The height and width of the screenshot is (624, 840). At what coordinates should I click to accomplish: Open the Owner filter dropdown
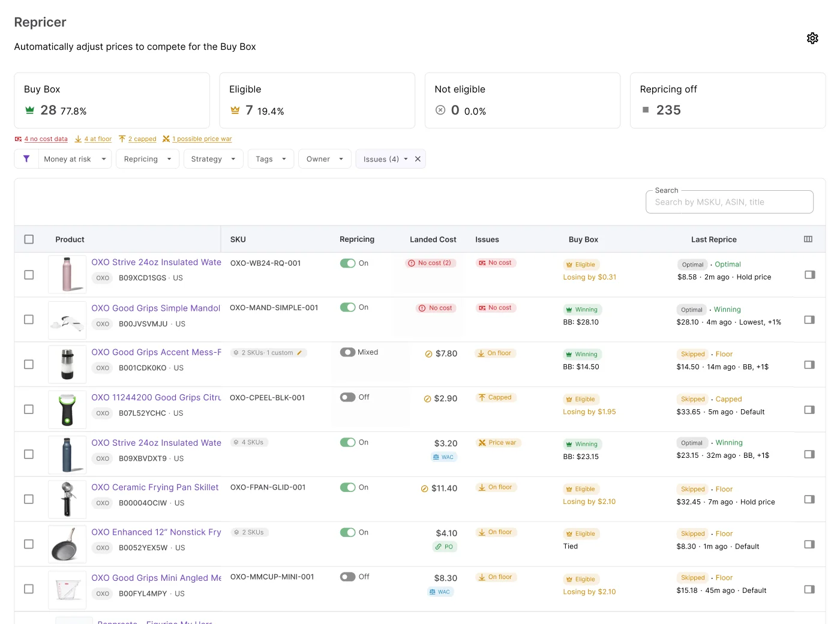coord(325,159)
